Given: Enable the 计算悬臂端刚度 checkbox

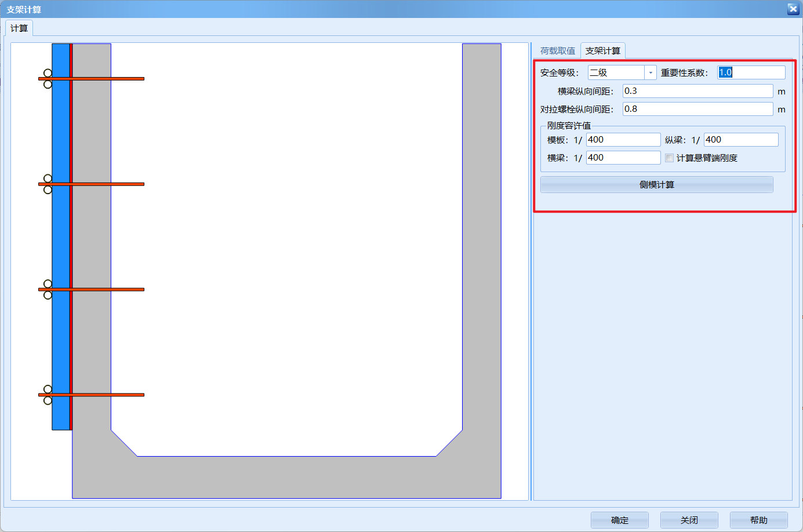Looking at the screenshot, I should (670, 158).
